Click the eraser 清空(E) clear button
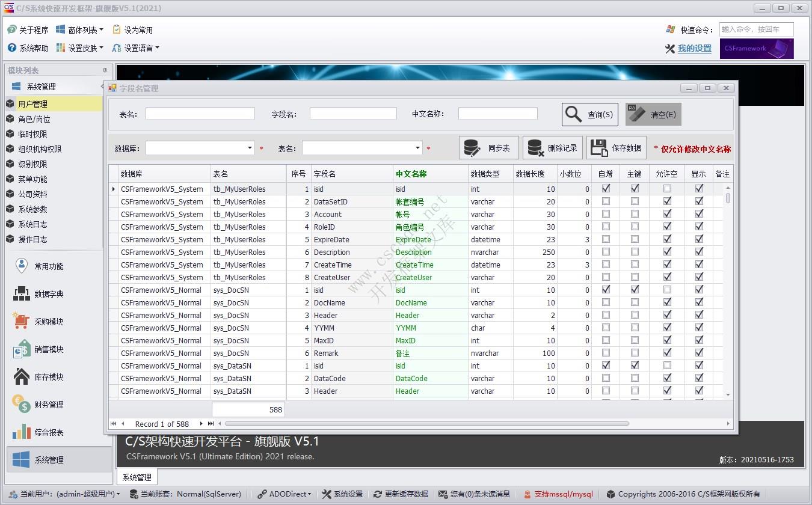 pos(653,114)
